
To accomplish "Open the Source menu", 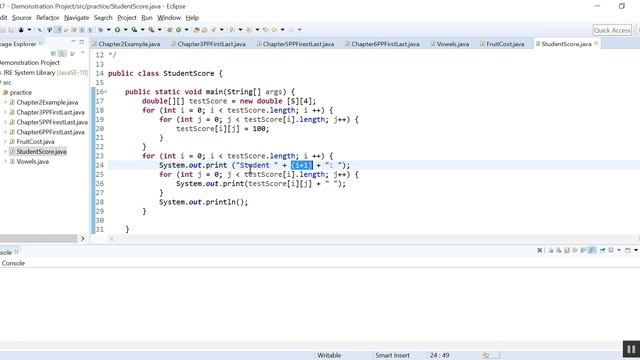I will point(22,18).
